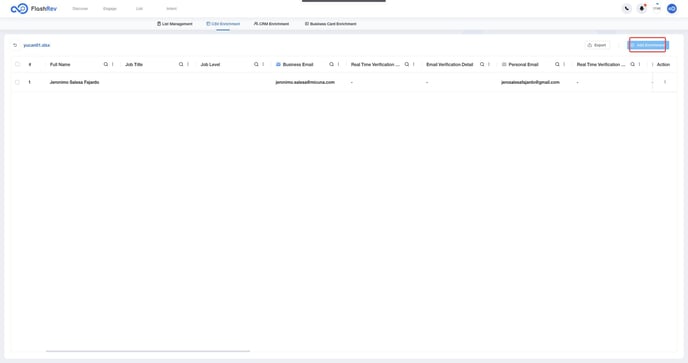Switch to the List Management tab
Viewport: 688px width, 363px height.
[x=175, y=24]
